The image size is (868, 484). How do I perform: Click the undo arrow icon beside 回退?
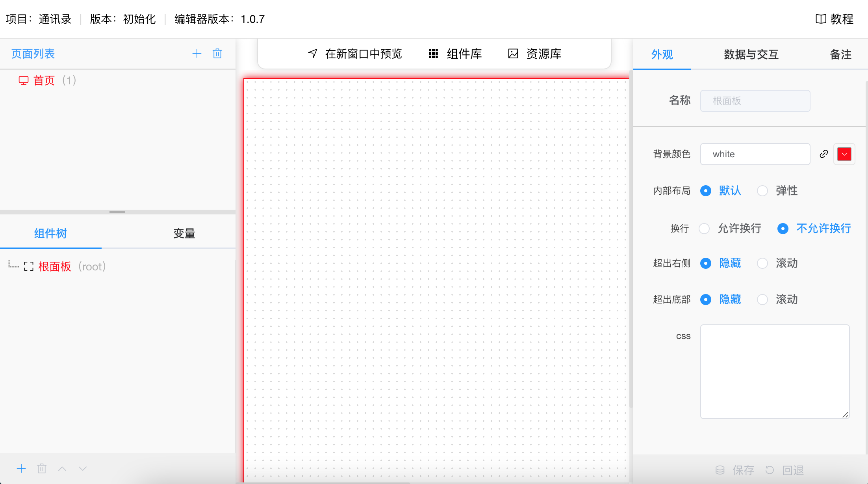(770, 470)
